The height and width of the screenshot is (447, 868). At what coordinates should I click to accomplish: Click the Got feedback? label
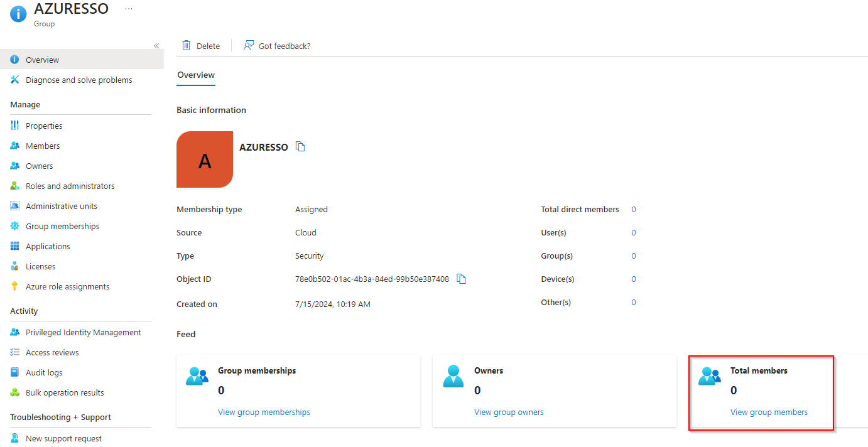click(x=285, y=46)
